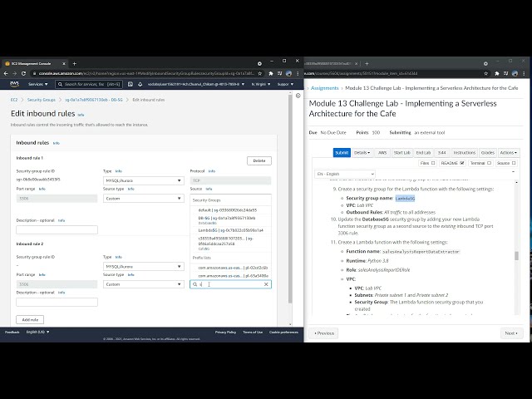Open Security Groups breadcrumb link

click(41, 100)
